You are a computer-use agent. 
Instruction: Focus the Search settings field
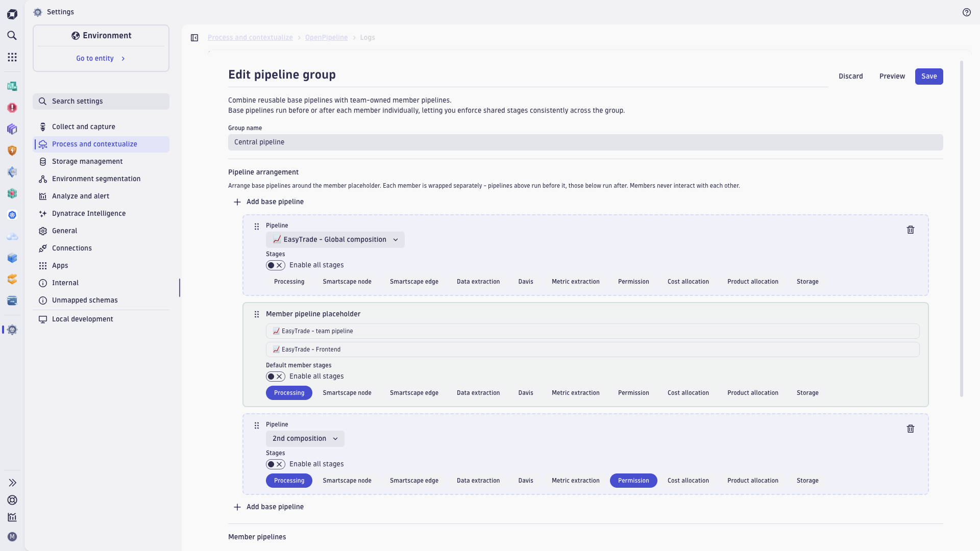(x=101, y=102)
